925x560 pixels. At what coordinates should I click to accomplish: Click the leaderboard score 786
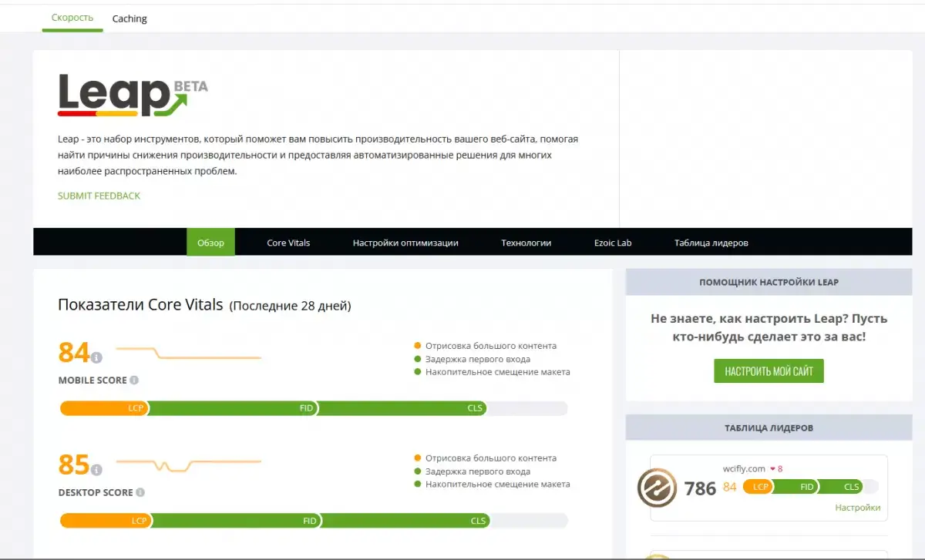point(700,488)
